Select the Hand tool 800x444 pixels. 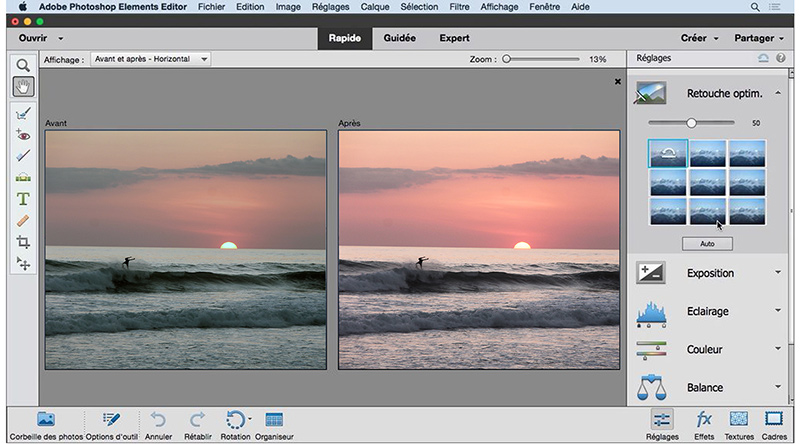coord(22,87)
